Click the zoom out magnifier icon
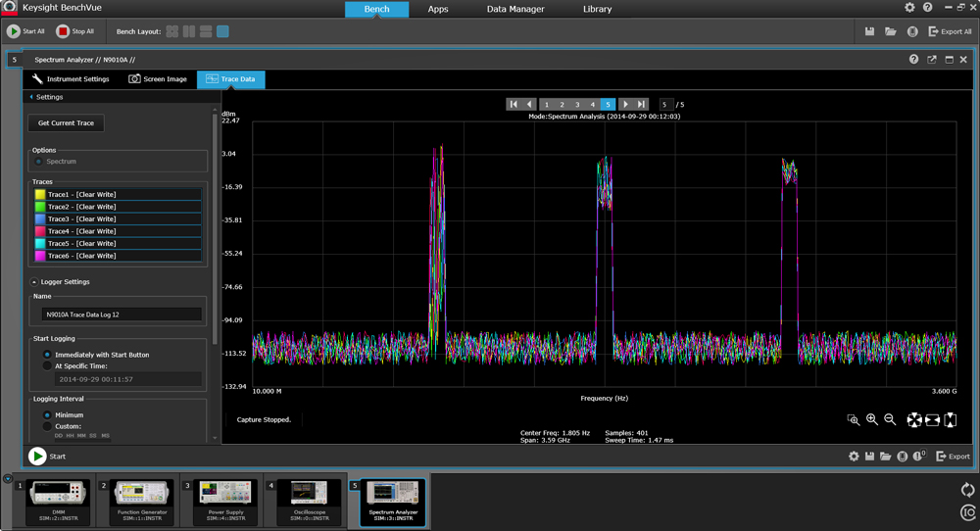 [890, 419]
